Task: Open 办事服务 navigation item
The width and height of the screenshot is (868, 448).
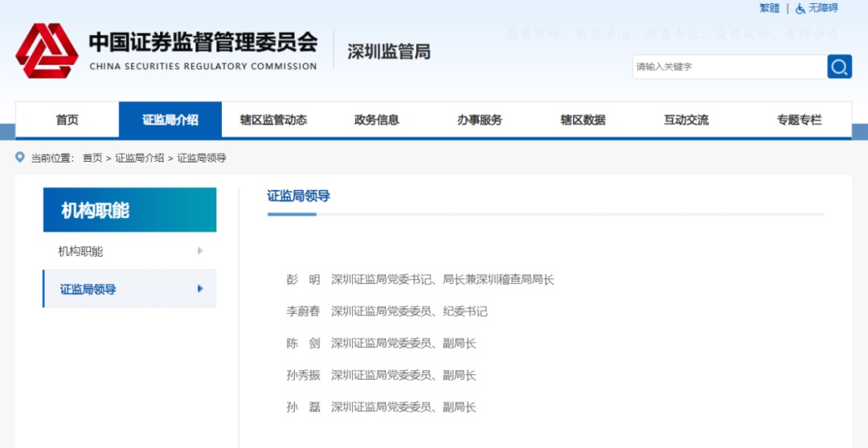Action: 480,120
